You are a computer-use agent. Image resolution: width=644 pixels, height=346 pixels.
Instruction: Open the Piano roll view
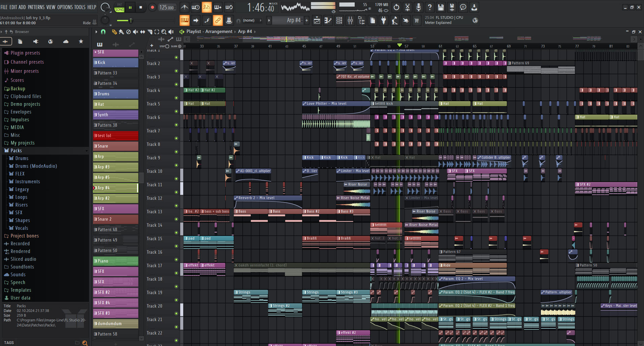328,21
